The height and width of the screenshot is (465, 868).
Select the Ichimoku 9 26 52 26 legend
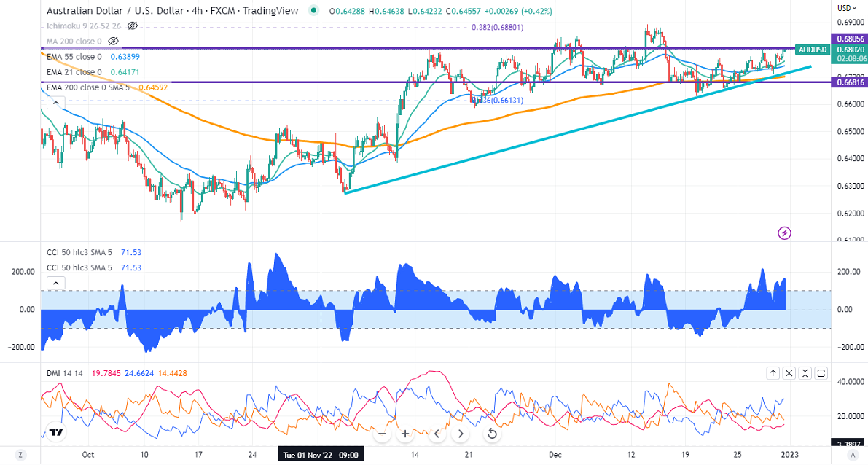[x=84, y=26]
